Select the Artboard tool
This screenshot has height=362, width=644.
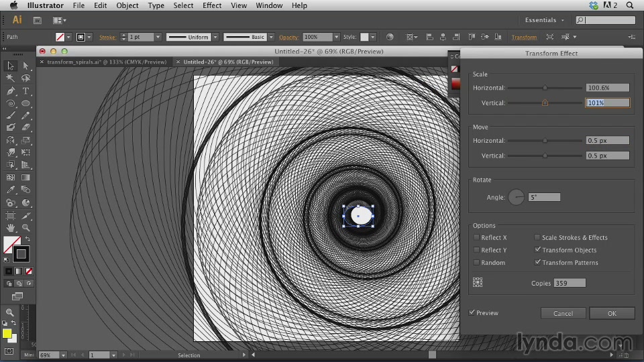(x=10, y=215)
